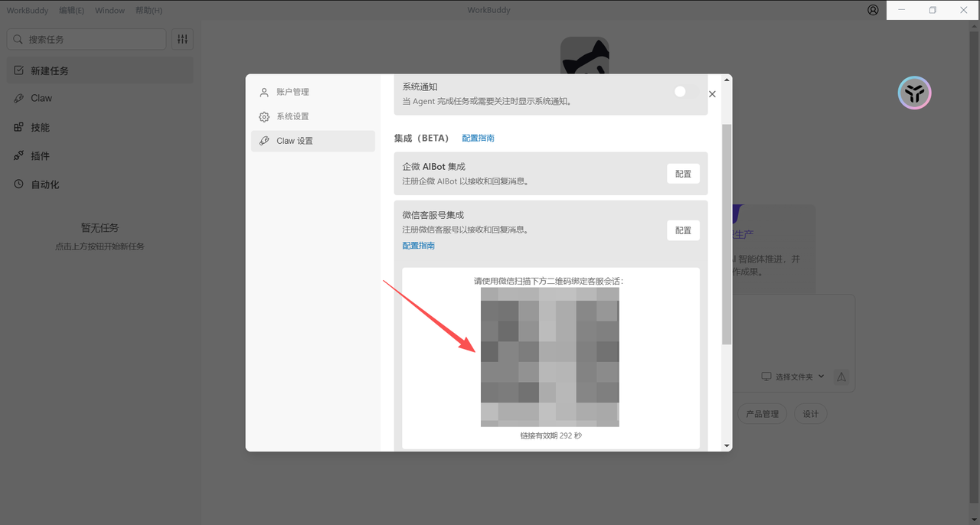
Task: Open the user account icon in the title bar
Action: coord(874,10)
